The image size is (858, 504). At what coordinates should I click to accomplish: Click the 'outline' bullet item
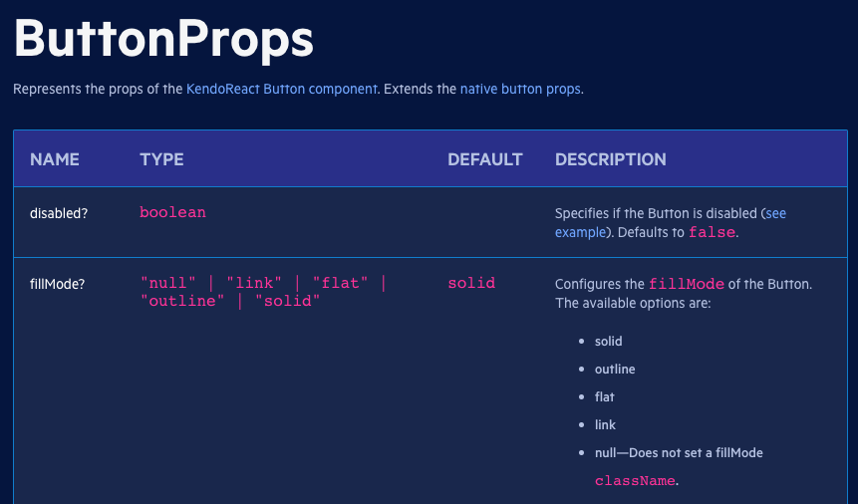[615, 369]
